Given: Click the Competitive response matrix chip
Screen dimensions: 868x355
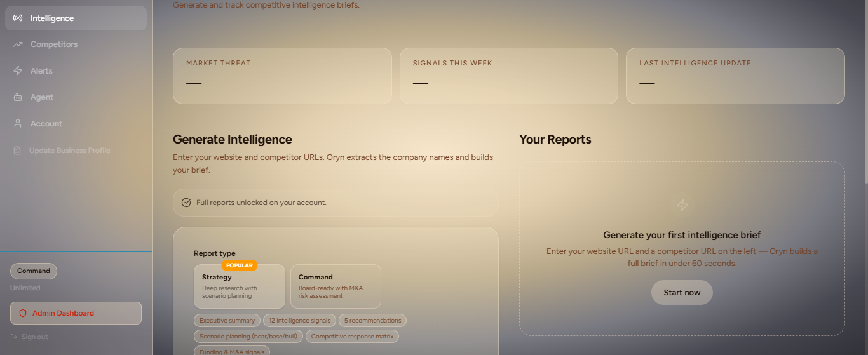Looking at the screenshot, I should click(352, 337).
